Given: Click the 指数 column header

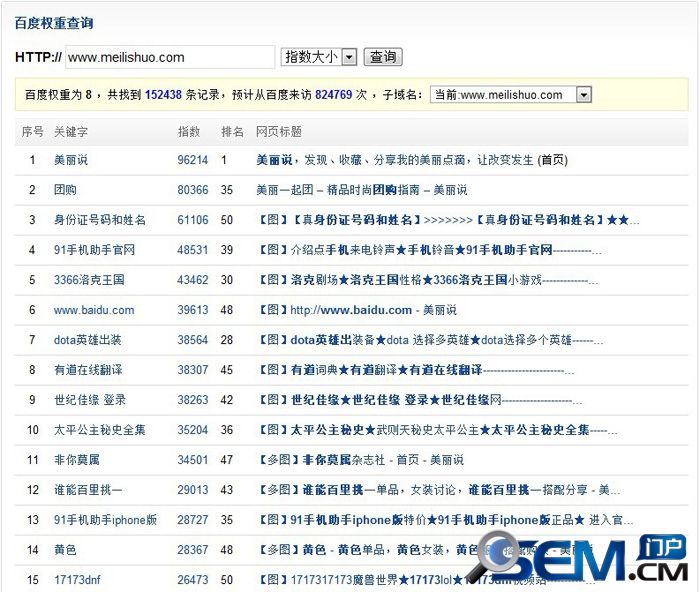Looking at the screenshot, I should [x=188, y=132].
